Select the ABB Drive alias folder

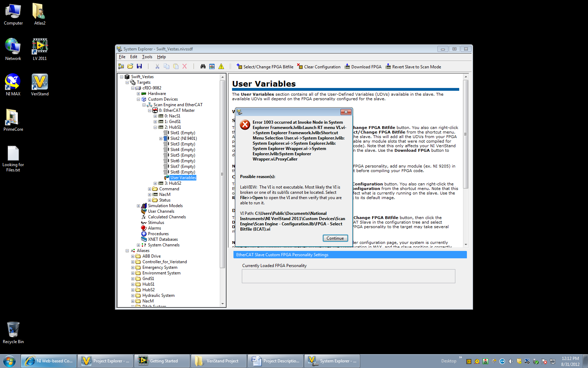[x=152, y=256]
